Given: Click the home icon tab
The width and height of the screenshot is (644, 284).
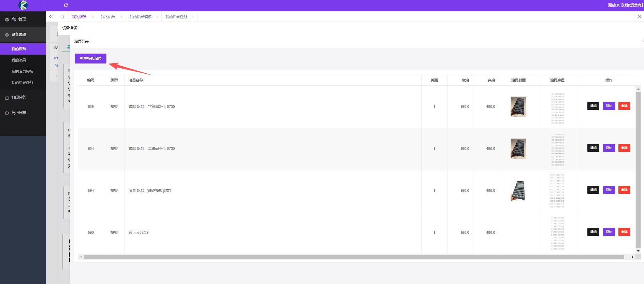Looking at the screenshot, I should click(x=62, y=16).
